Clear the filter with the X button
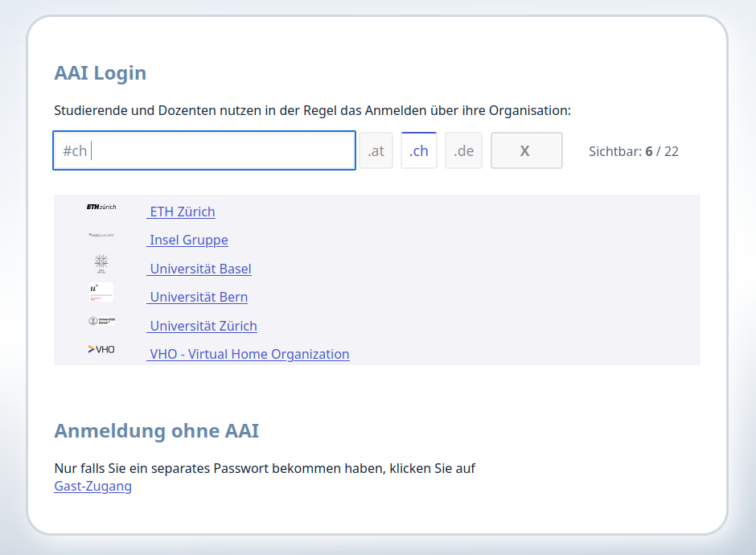Viewport: 756px width, 555px height. 527,150
